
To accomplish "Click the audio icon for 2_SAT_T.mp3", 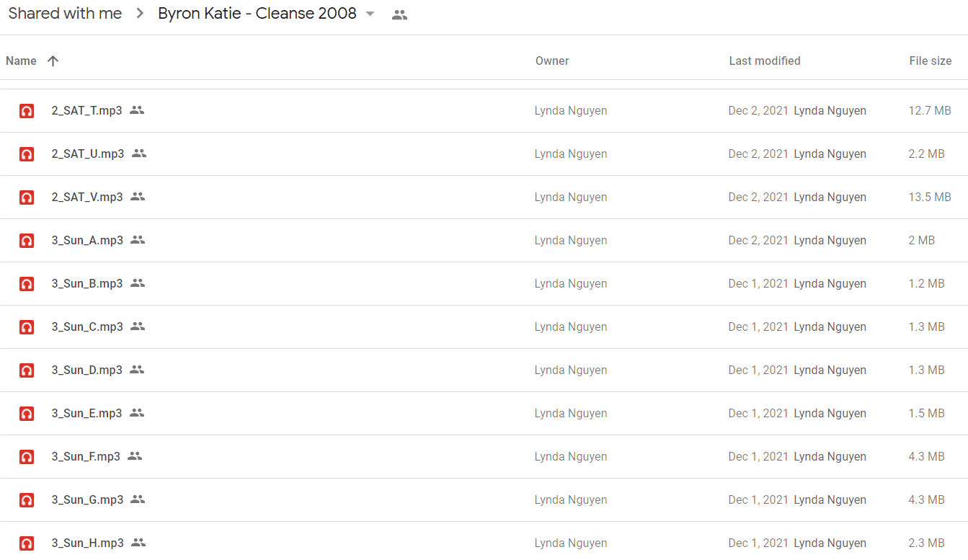I will pos(27,111).
